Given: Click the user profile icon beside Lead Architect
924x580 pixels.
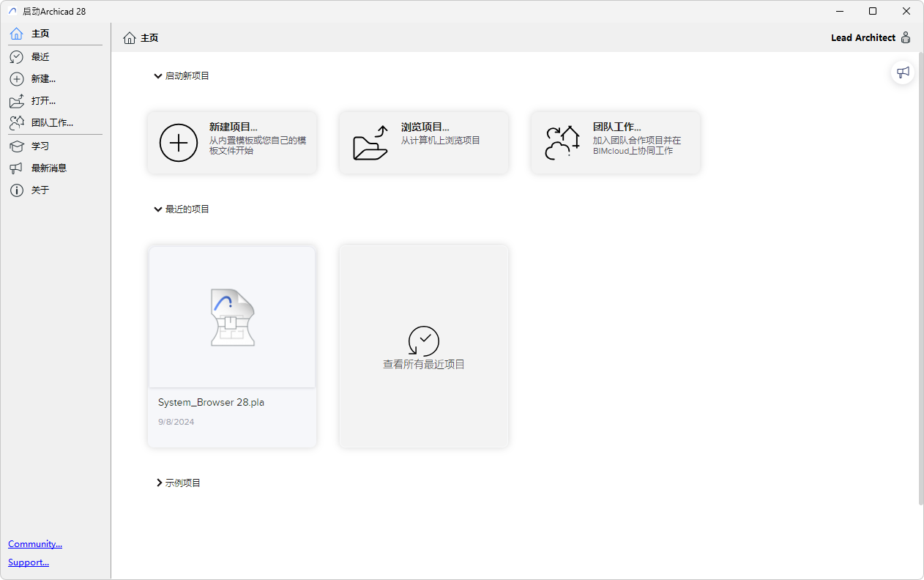Looking at the screenshot, I should 906,38.
